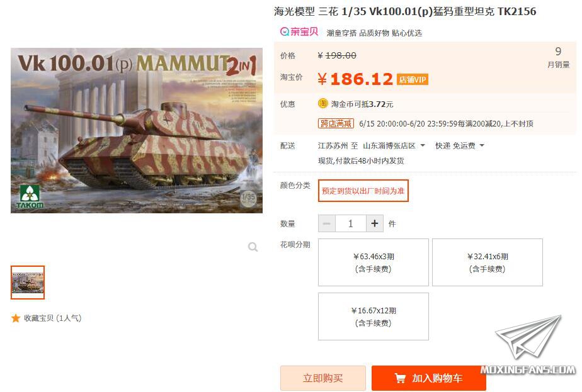Click the gold 淘 coin icon
Image resolution: width=582 pixels, height=392 pixels.
(323, 103)
